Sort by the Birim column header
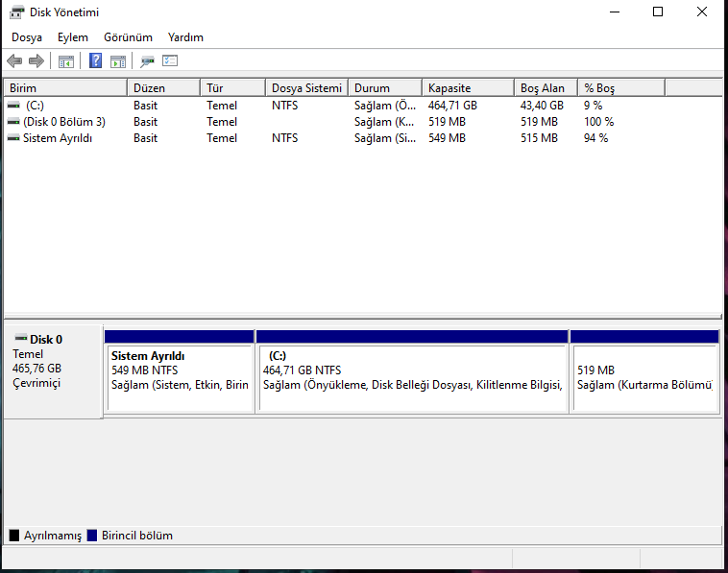 point(65,87)
